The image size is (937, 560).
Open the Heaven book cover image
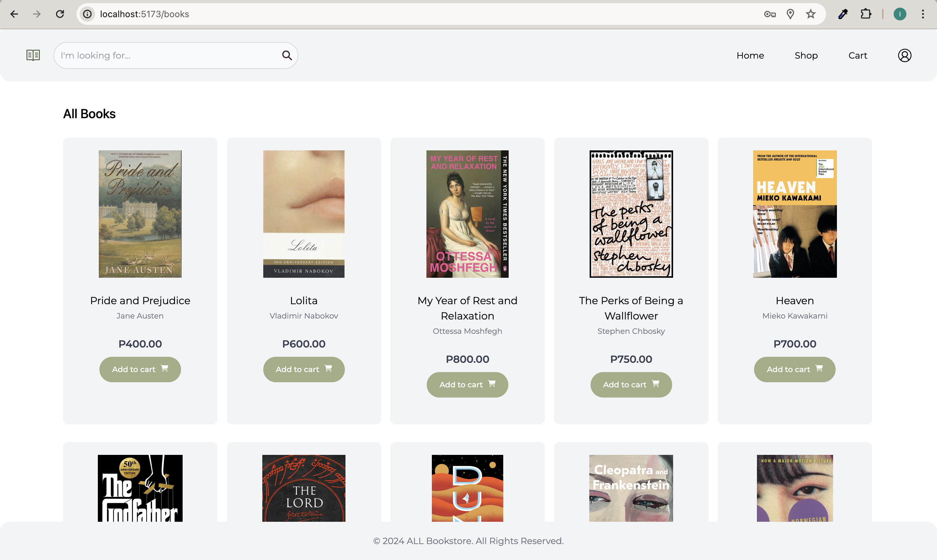[x=795, y=214]
